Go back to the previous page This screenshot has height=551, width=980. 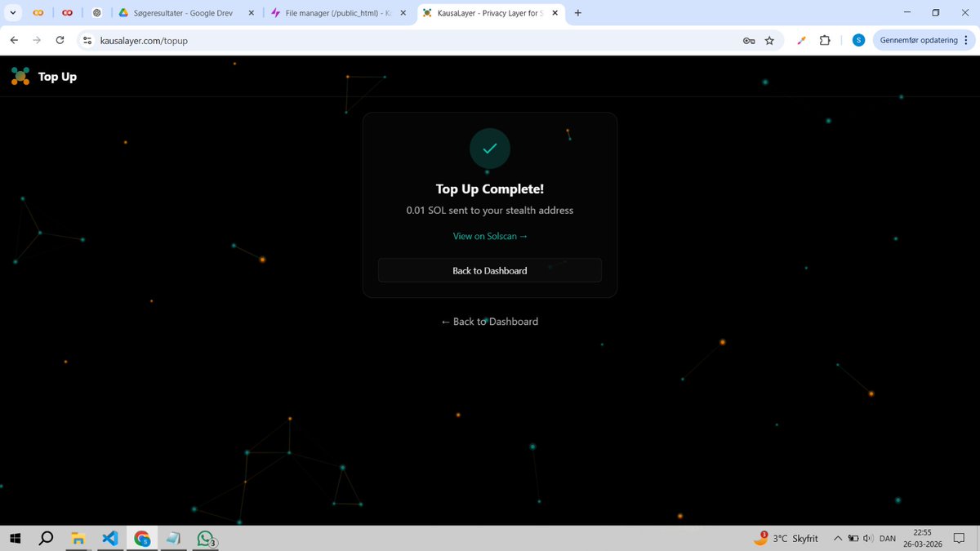click(14, 40)
